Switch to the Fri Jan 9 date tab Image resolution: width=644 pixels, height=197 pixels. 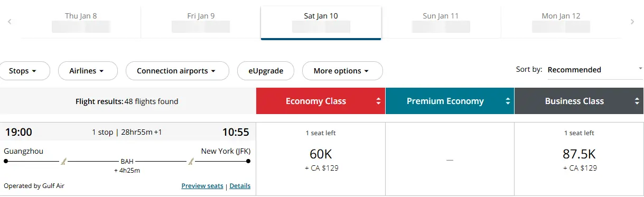pyautogui.click(x=201, y=22)
